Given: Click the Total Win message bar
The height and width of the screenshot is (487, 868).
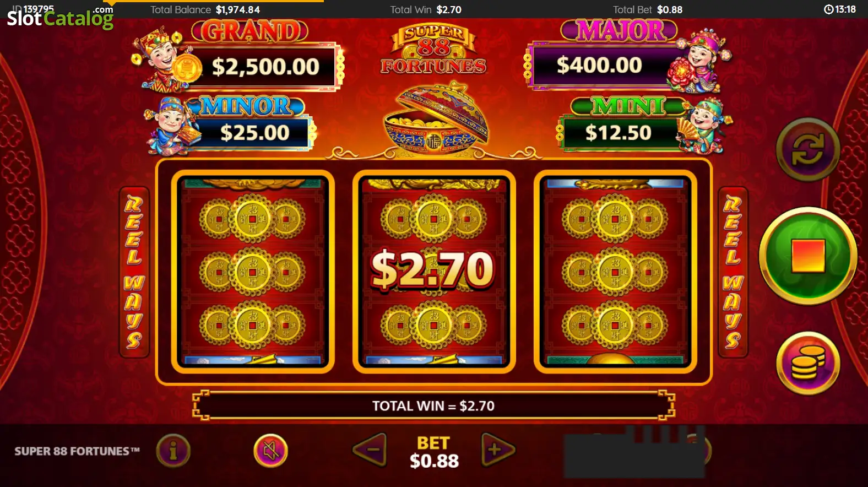Looking at the screenshot, I should (x=433, y=406).
